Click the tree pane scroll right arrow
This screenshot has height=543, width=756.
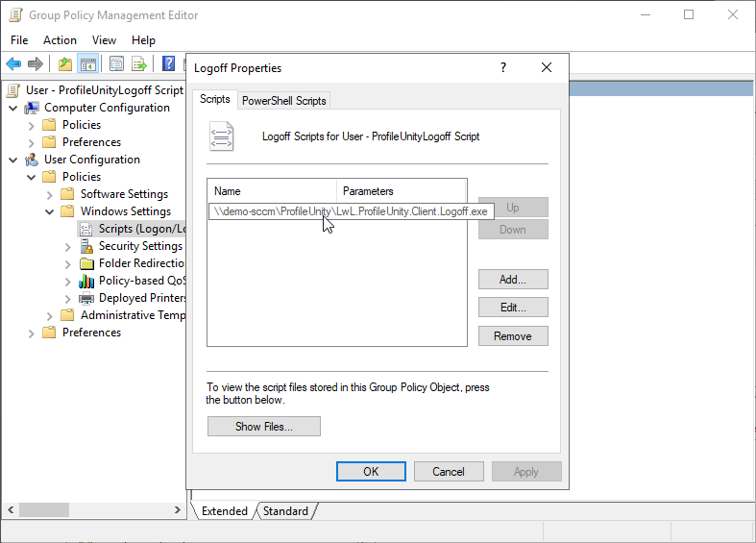pos(178,509)
